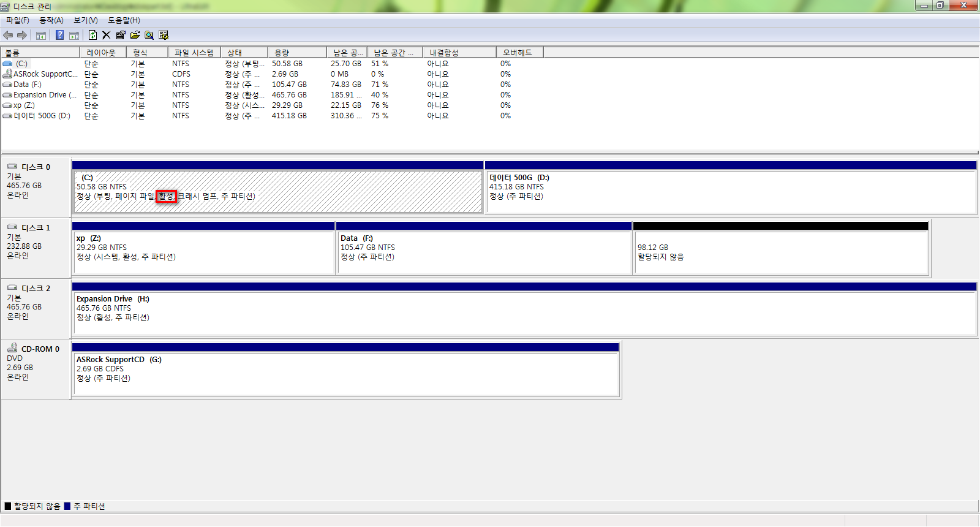Click the 할당되지 않음 legend label
This screenshot has width=980, height=527.
pyautogui.click(x=37, y=506)
